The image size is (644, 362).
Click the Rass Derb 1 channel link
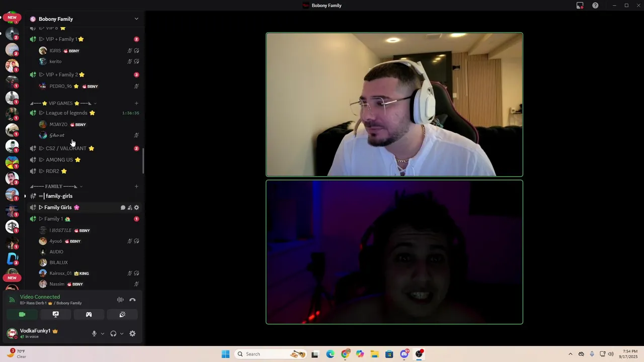tap(51, 303)
